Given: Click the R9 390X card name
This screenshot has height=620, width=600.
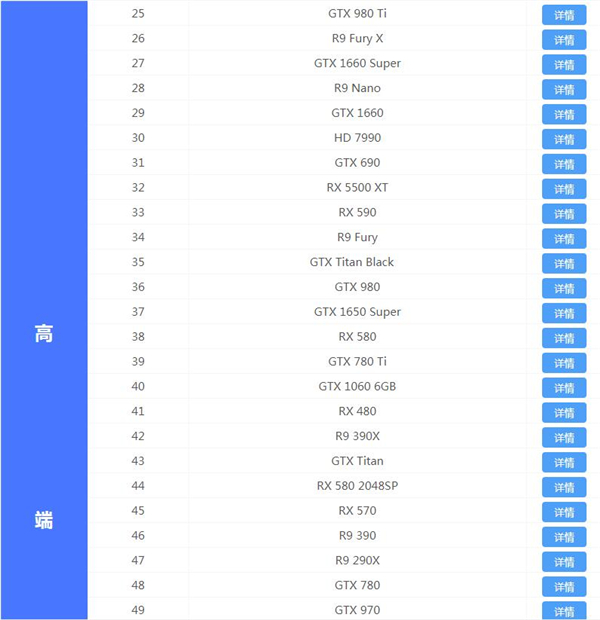Looking at the screenshot, I should tap(357, 436).
